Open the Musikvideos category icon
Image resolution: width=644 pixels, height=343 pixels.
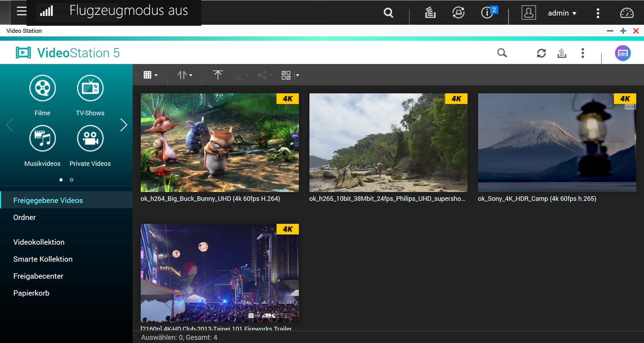[42, 138]
